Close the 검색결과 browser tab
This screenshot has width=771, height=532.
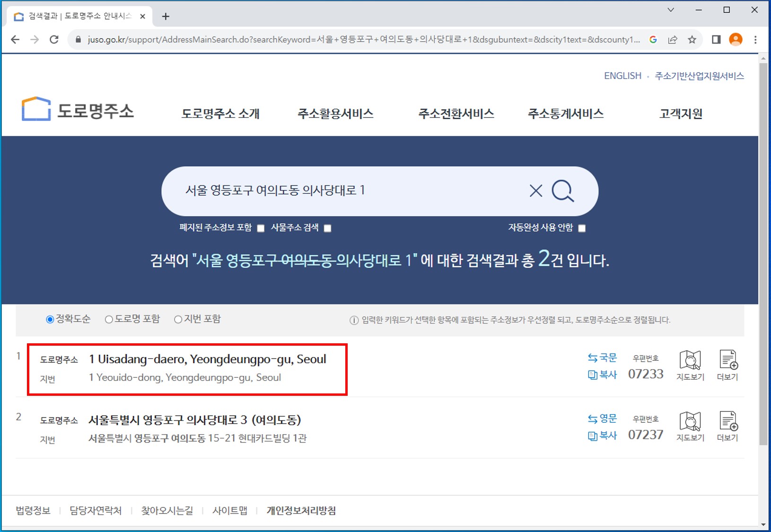142,17
